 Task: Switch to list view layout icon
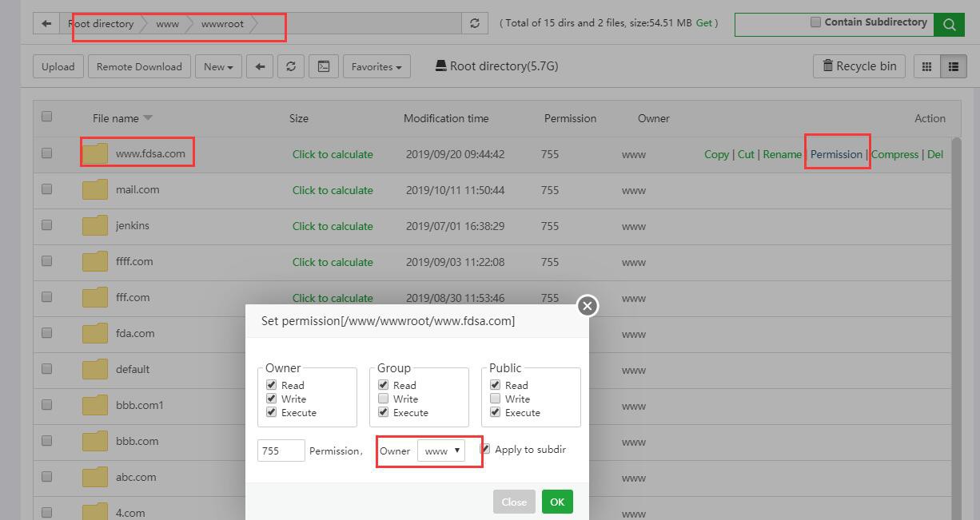point(954,66)
